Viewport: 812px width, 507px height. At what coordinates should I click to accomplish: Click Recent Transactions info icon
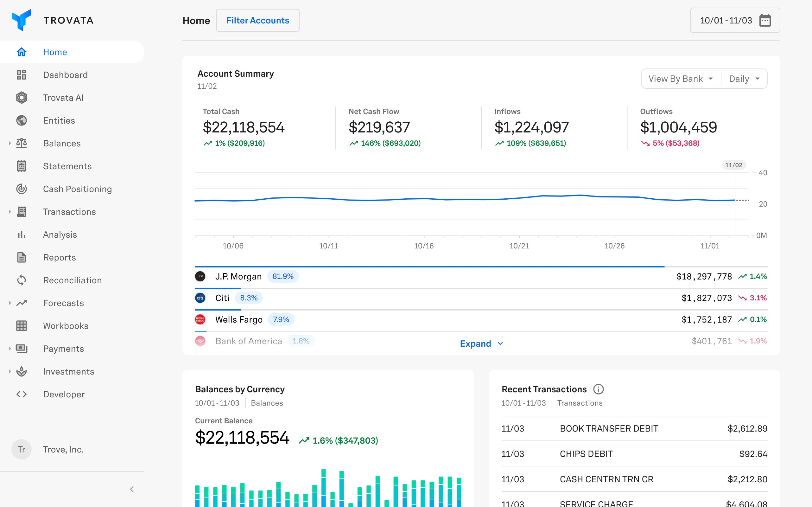598,389
